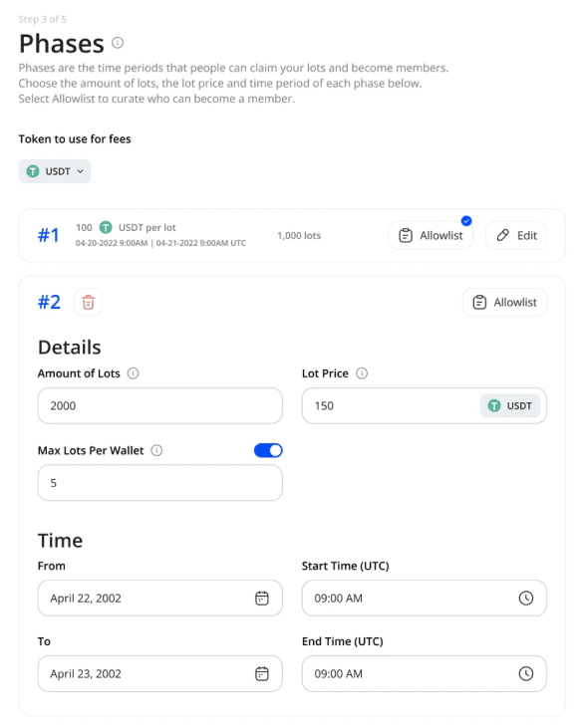Click the info icon next to Amount of Lots
Screen dimensions: 582x728
point(134,373)
